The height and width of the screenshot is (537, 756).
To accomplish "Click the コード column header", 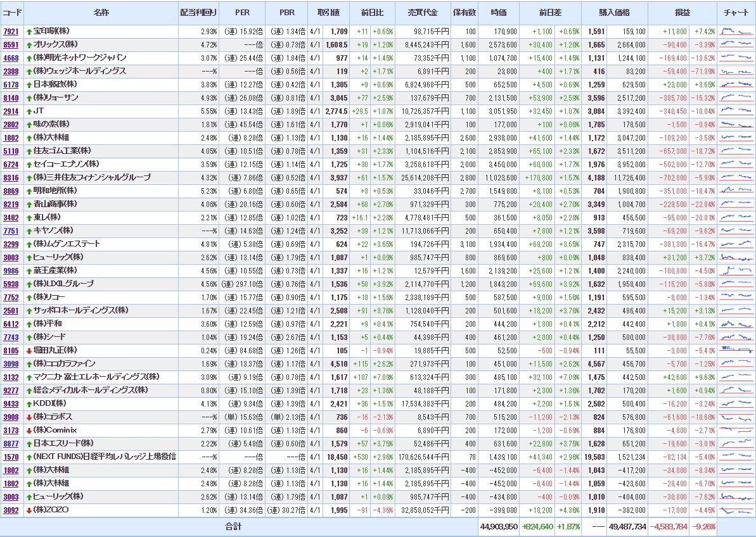I will click(12, 12).
